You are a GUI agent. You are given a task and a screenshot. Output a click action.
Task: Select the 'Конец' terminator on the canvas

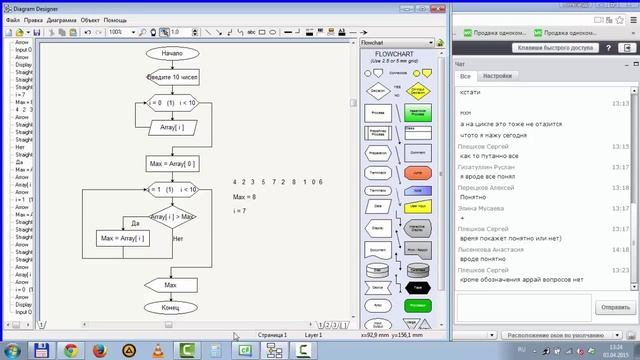pyautogui.click(x=171, y=308)
